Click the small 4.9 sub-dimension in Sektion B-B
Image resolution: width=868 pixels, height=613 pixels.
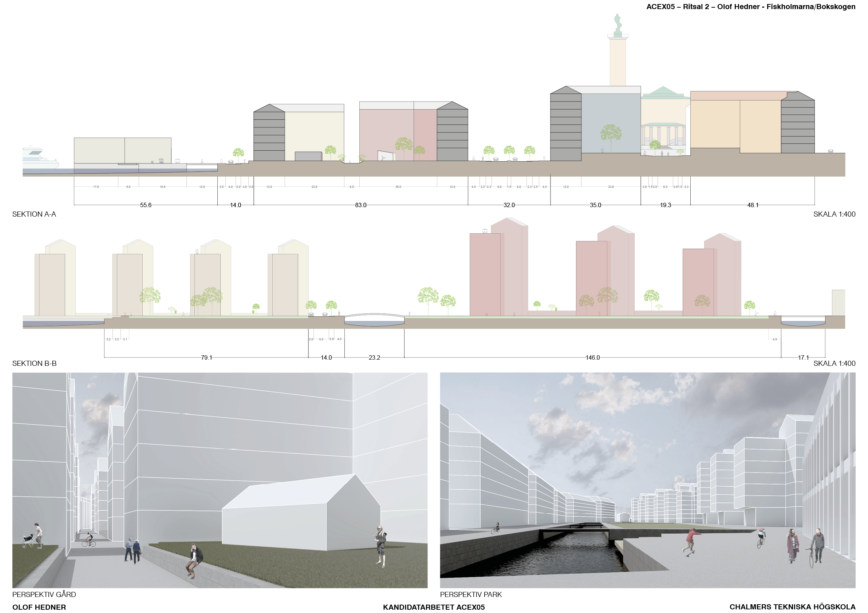pyautogui.click(x=775, y=340)
